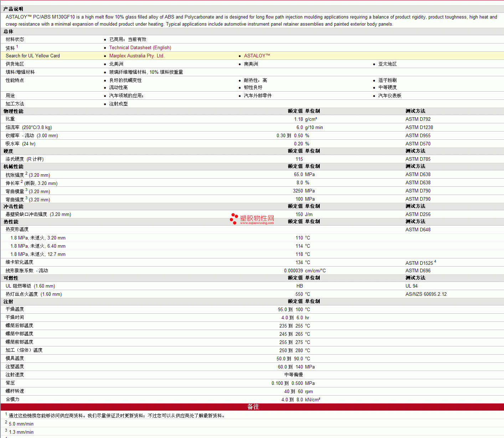
Task: Select the 流动性高 feature entry
Action: tap(118, 87)
